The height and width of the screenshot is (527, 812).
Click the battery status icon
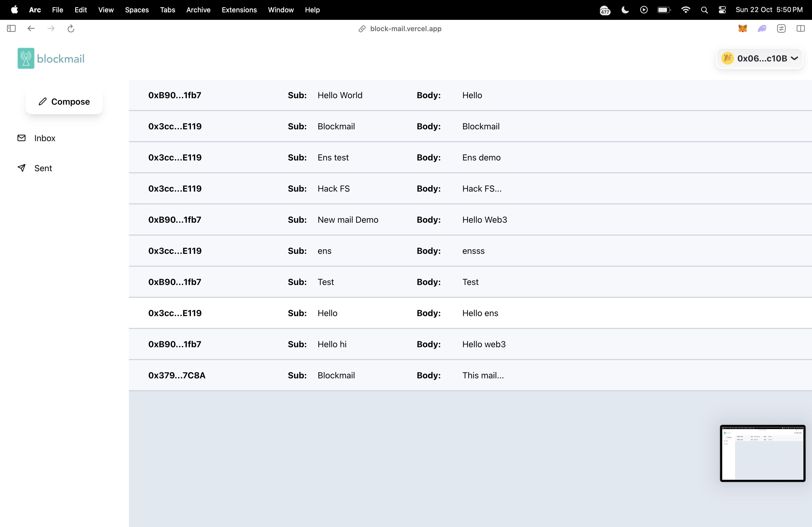tap(664, 10)
